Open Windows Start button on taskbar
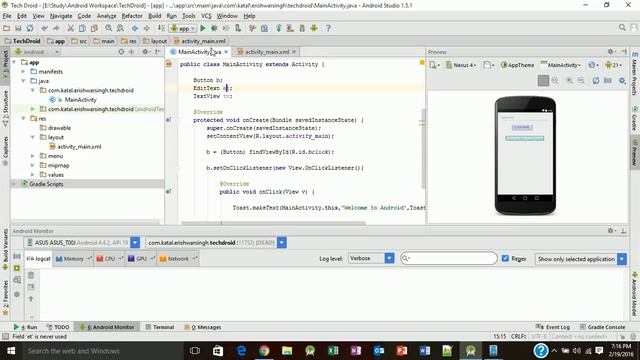This screenshot has height=360, width=640. pyautogui.click(x=11, y=351)
